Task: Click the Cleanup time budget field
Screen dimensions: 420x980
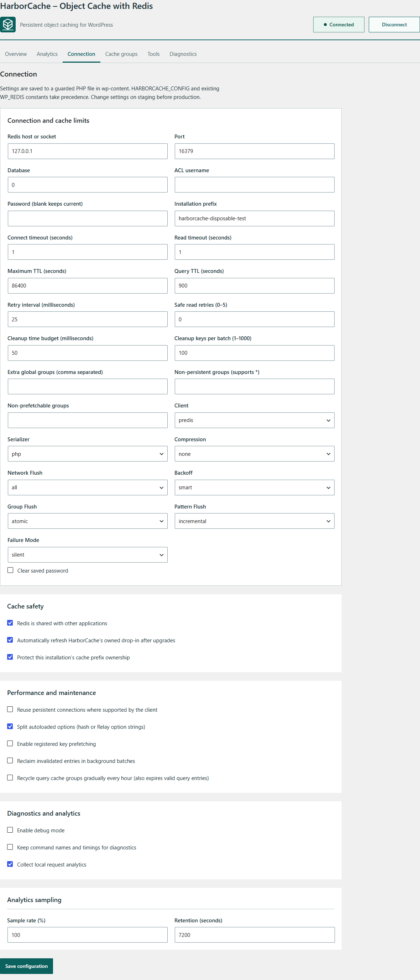Action: click(x=88, y=353)
